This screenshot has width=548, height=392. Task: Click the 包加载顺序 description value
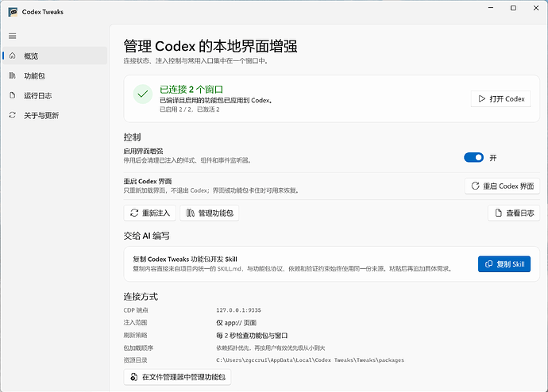[x=271, y=348]
